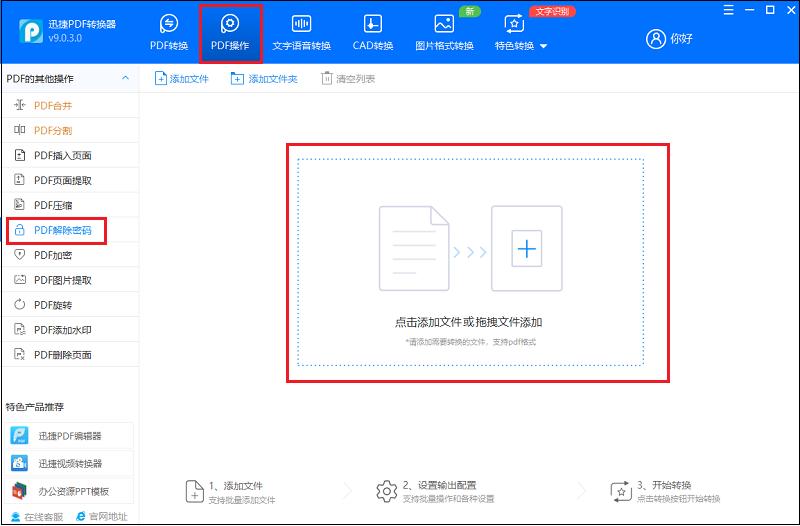Select PDF分割 in the sidebar
800x526 pixels.
pyautogui.click(x=70, y=131)
